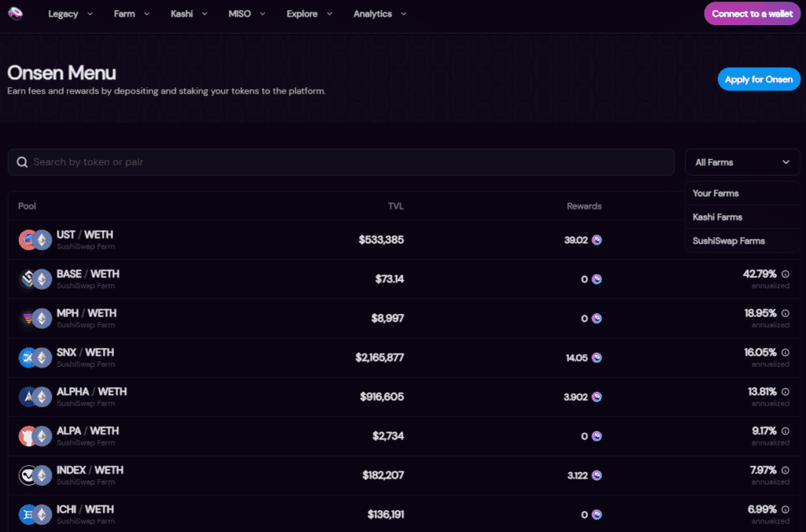
Task: Click the $2,165,877 TVL value
Action: 379,358
